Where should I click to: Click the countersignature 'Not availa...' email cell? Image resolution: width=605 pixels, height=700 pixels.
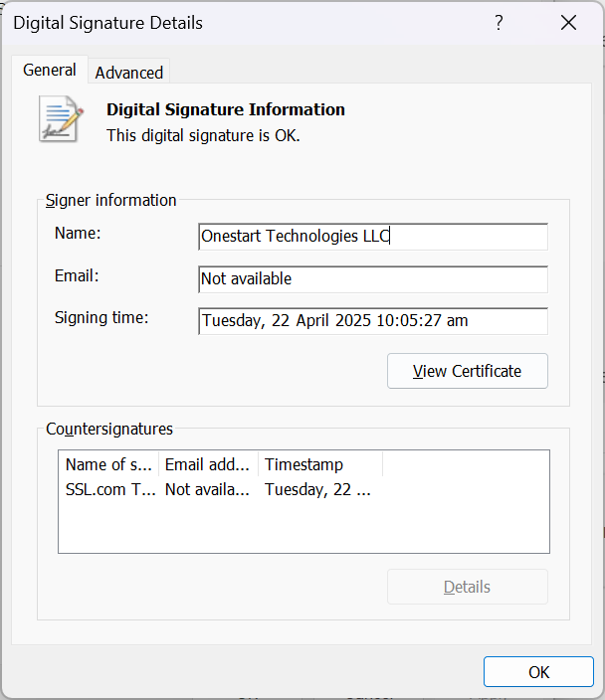pyautogui.click(x=207, y=490)
